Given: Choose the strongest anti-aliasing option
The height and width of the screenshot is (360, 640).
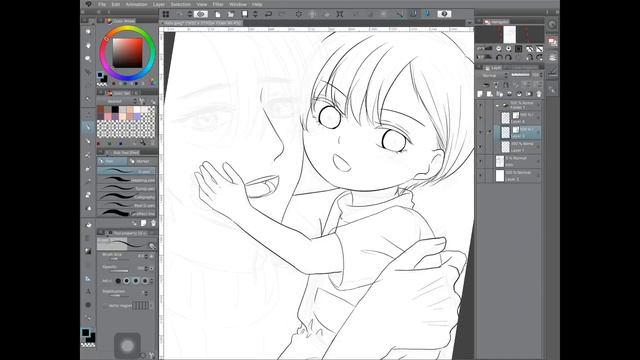Looking at the screenshot, I should pos(144,281).
